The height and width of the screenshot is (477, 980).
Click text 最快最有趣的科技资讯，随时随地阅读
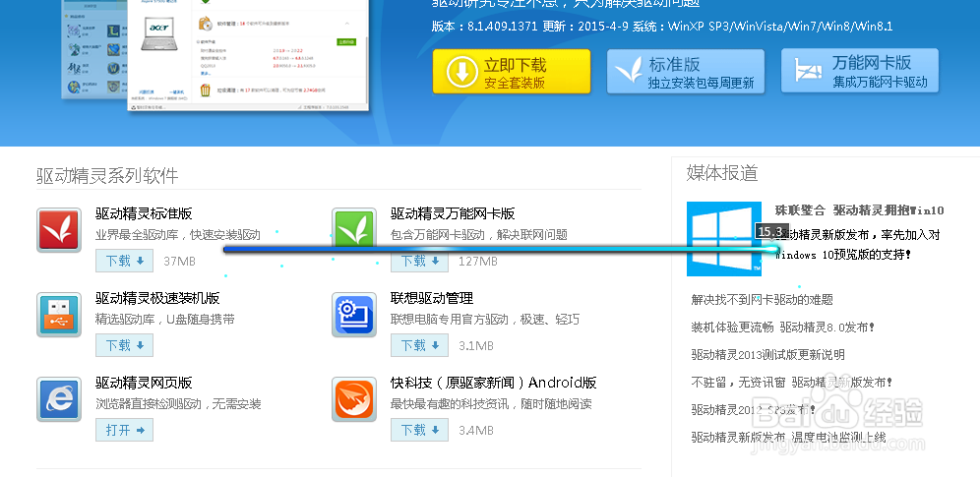point(491,404)
